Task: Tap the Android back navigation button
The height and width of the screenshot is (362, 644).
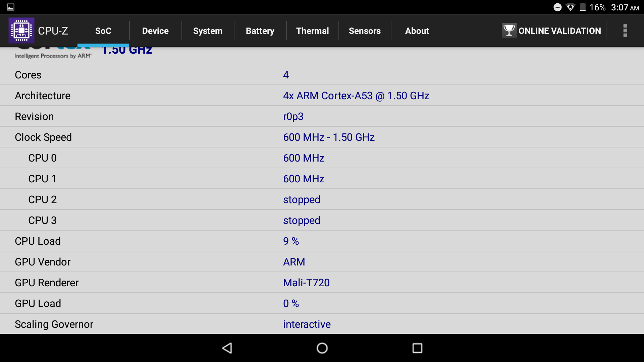Action: [227, 348]
